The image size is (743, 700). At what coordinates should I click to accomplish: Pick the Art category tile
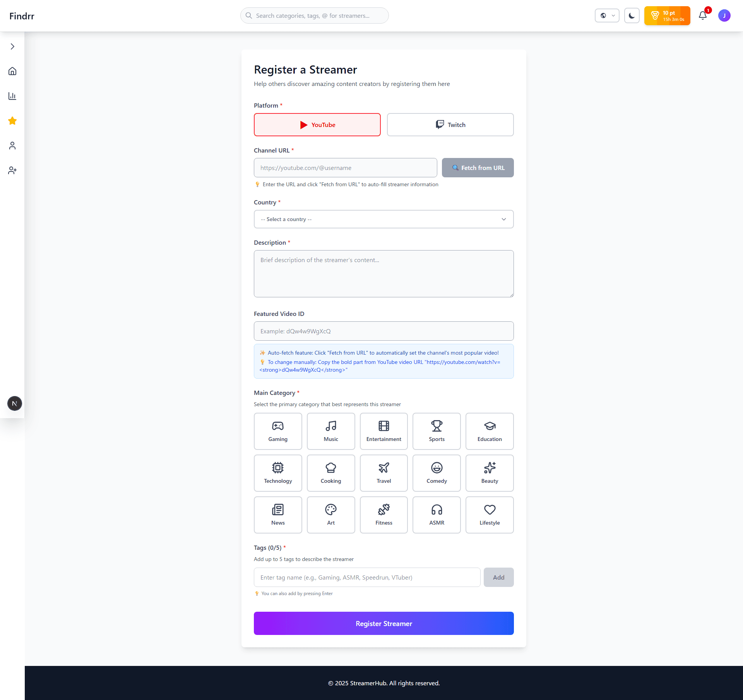point(331,515)
